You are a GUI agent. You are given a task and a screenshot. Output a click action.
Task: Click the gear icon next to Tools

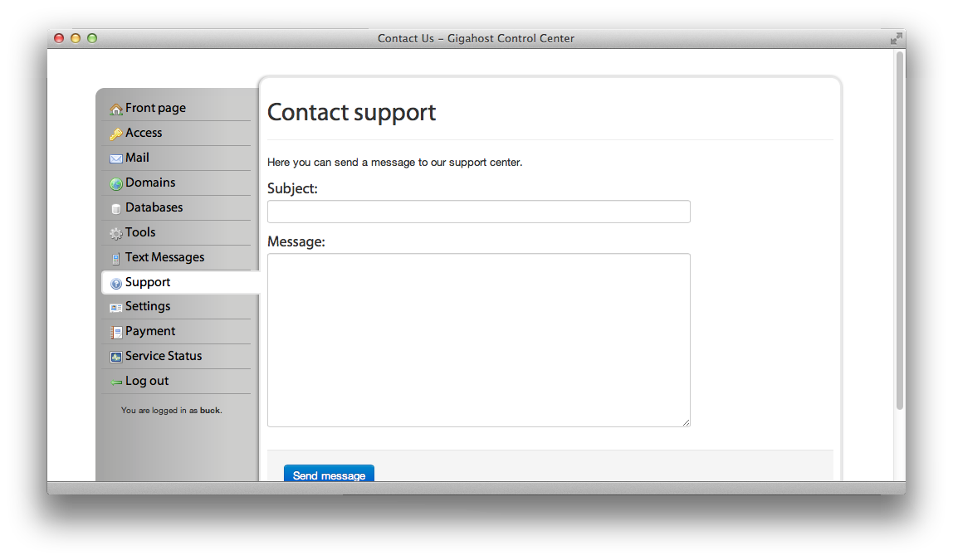point(116,234)
